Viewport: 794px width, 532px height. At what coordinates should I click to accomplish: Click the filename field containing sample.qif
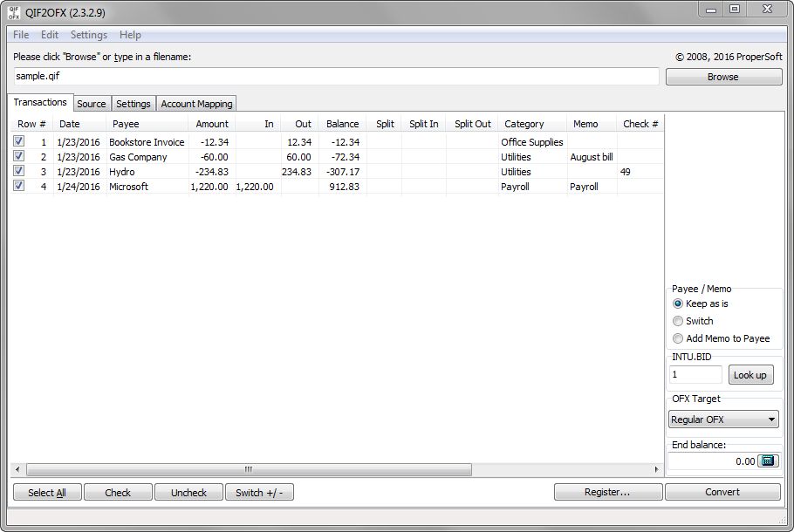point(336,77)
